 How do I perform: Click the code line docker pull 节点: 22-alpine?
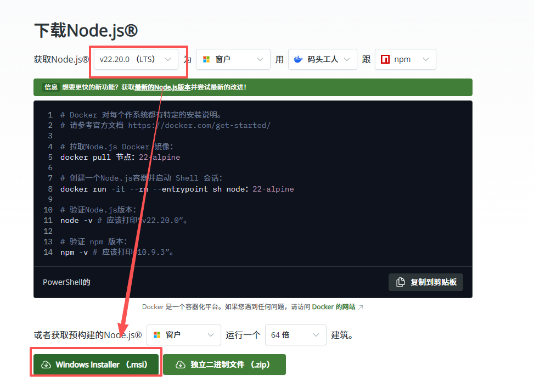(x=120, y=157)
